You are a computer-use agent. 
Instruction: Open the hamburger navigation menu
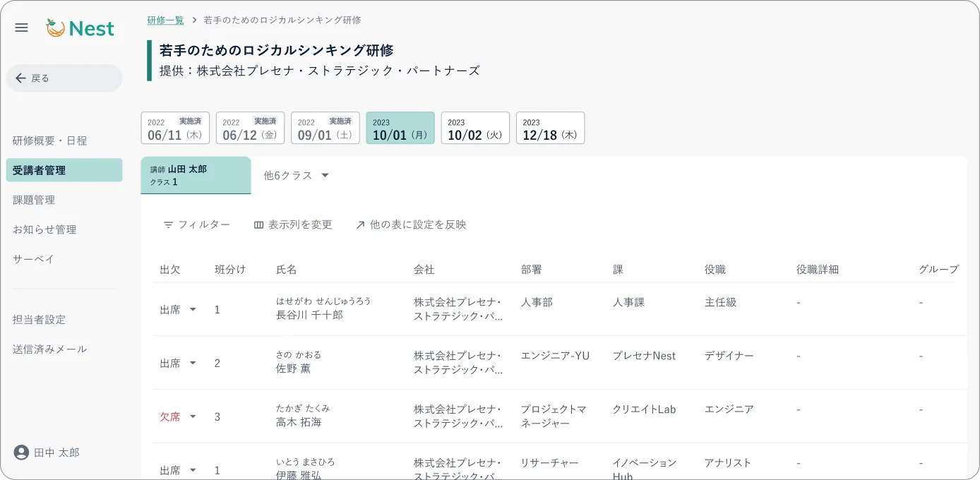21,28
